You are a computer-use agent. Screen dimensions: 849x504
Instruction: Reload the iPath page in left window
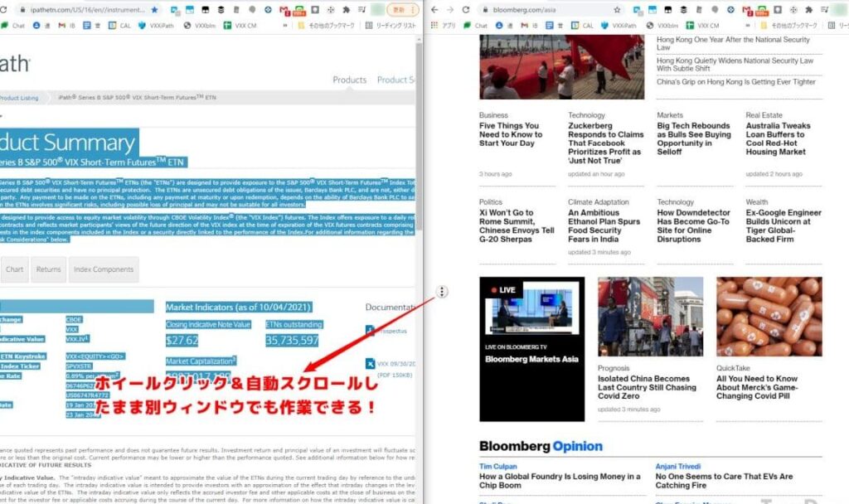[x=2, y=10]
